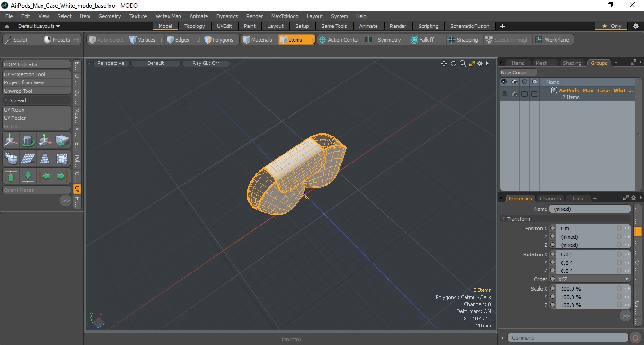The width and height of the screenshot is (644, 345).
Task: Collapse the Spread section
Action: click(x=6, y=100)
